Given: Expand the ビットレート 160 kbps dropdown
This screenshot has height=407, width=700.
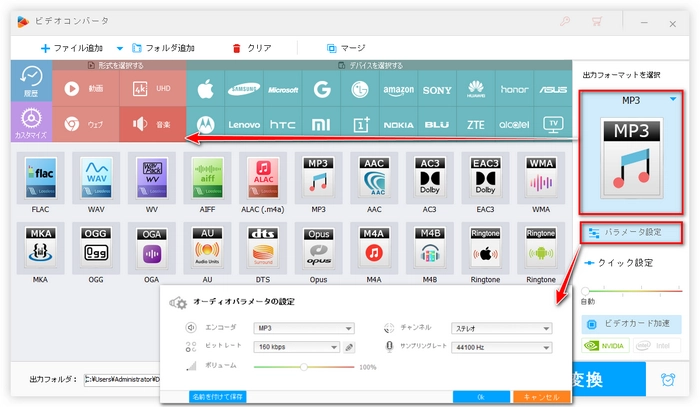Looking at the screenshot, I should coord(296,347).
